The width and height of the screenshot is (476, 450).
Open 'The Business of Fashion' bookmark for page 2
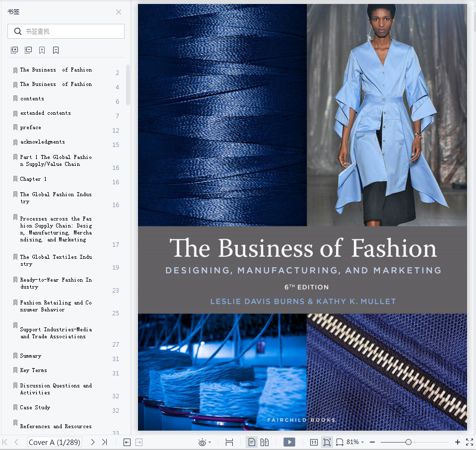pyautogui.click(x=56, y=70)
